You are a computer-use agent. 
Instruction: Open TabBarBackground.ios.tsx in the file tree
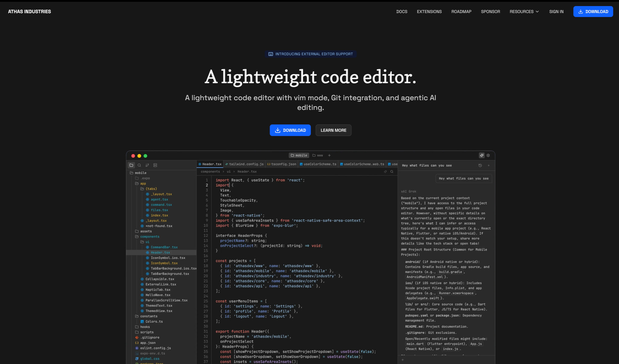coord(171,268)
